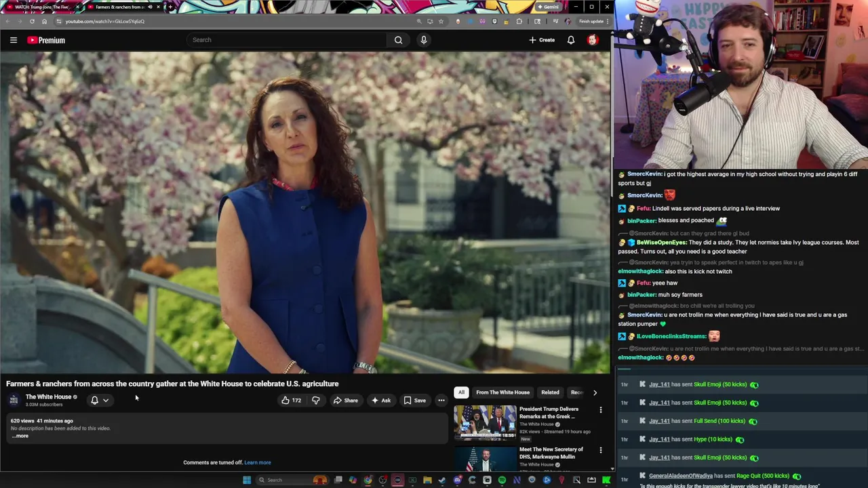Select the 'Related' filter chip
This screenshot has height=488, width=868.
(x=550, y=392)
